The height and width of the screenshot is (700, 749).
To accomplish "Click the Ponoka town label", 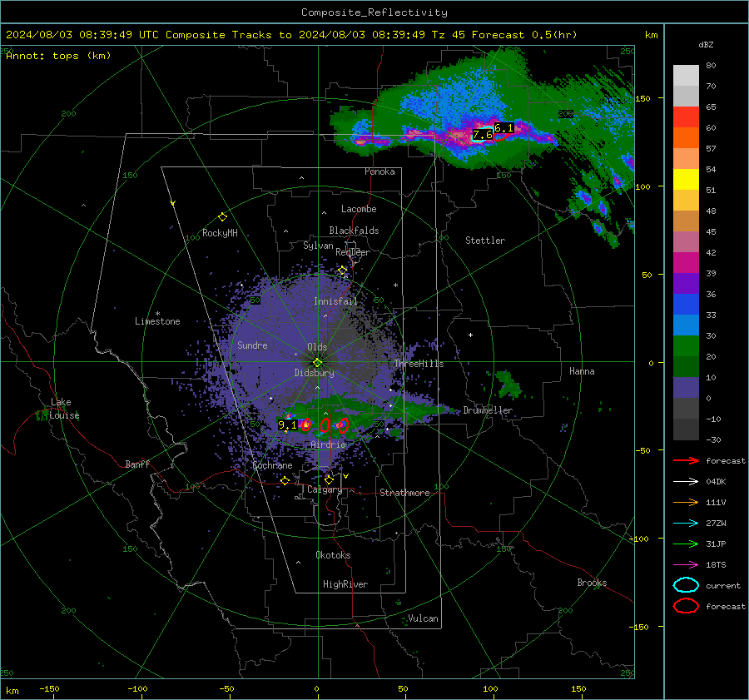I will click(379, 171).
